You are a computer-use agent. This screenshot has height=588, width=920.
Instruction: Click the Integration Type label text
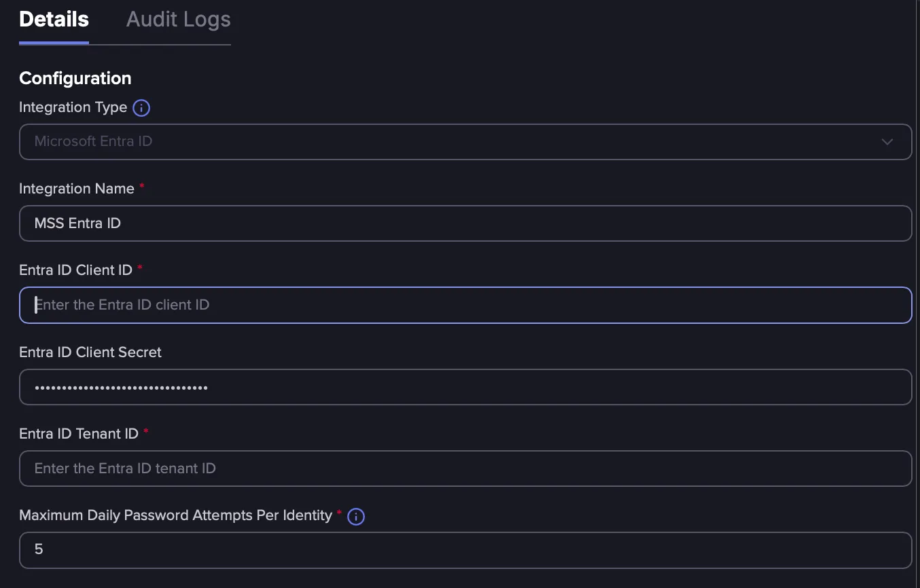[73, 107]
